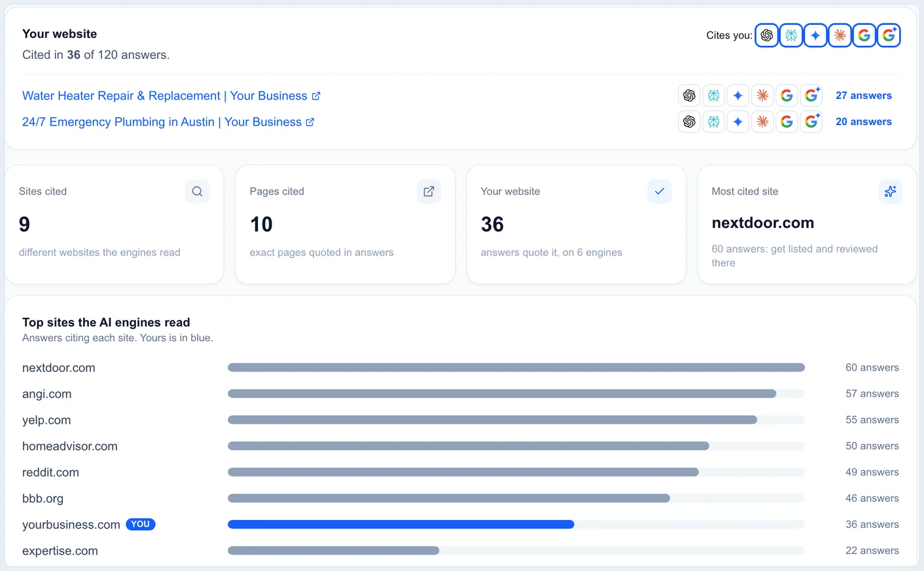Click the Claude icon in the 24/7 Emergency Plumbing row
Viewport: 924px width, 571px height.
(762, 122)
